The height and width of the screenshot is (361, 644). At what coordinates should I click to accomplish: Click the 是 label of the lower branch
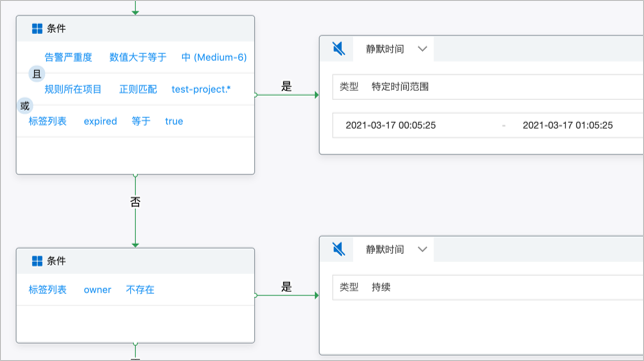click(x=286, y=287)
